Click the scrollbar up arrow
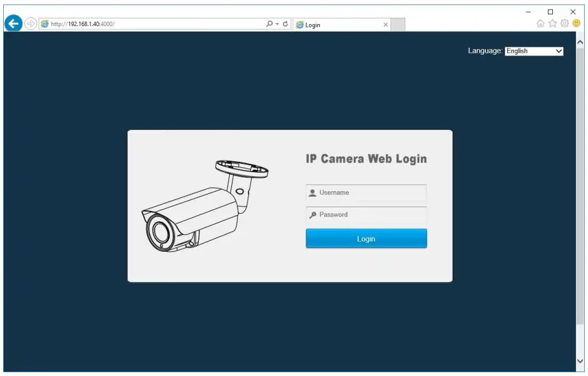The height and width of the screenshot is (376, 588). click(580, 43)
